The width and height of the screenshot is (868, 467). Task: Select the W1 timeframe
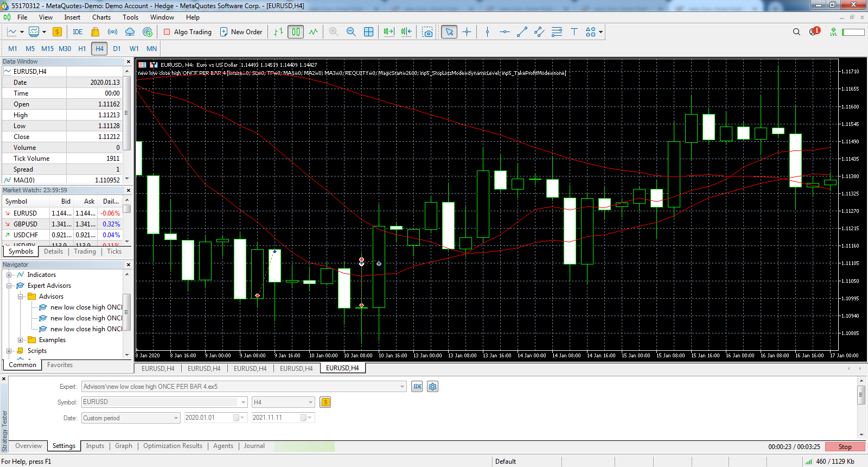[x=134, y=48]
